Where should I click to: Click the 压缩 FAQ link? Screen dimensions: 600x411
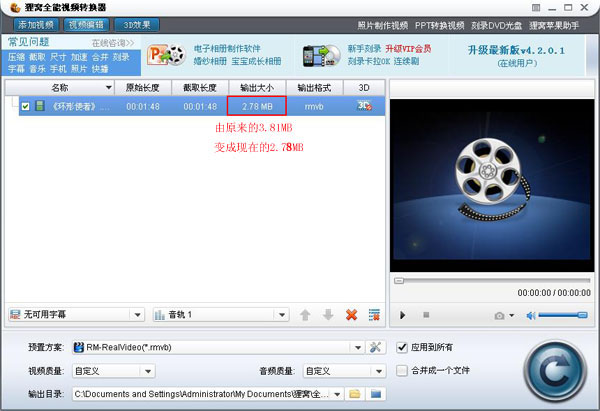[16, 57]
